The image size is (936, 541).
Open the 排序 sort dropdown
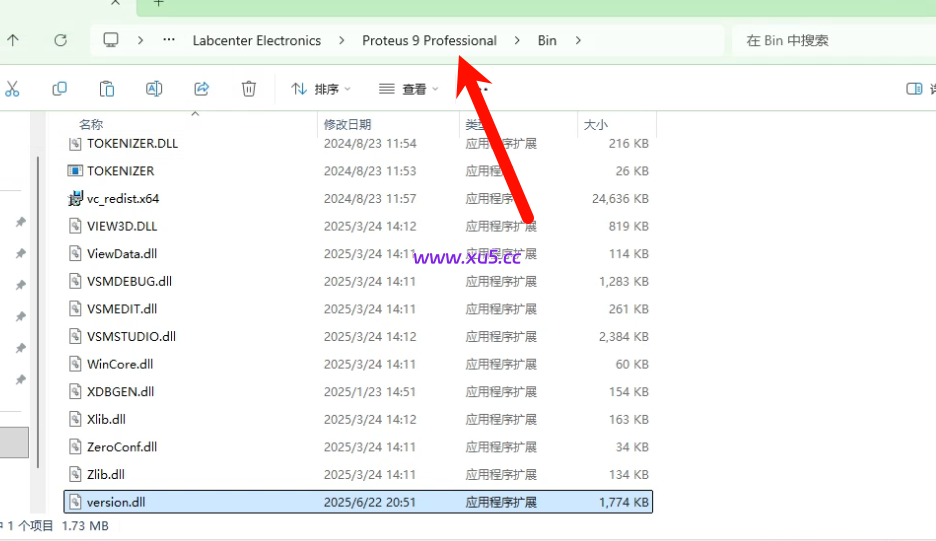[x=321, y=89]
